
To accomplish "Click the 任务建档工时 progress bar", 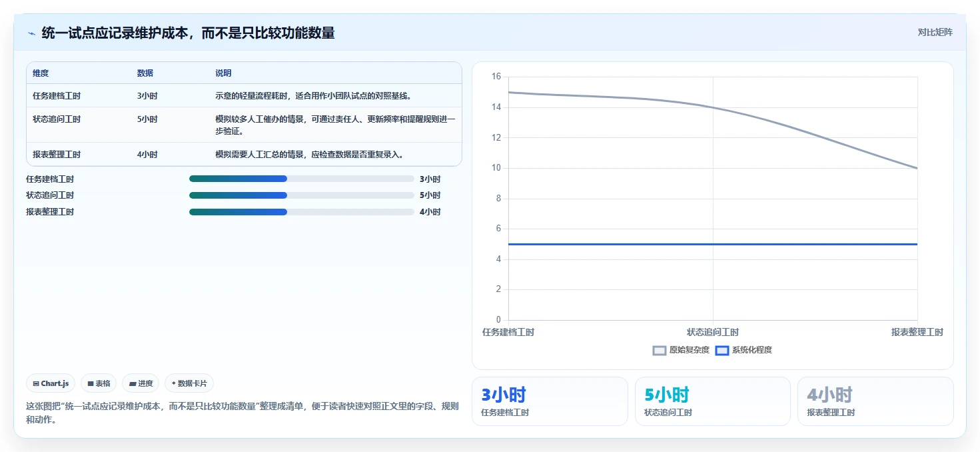I will pyautogui.click(x=302, y=179).
